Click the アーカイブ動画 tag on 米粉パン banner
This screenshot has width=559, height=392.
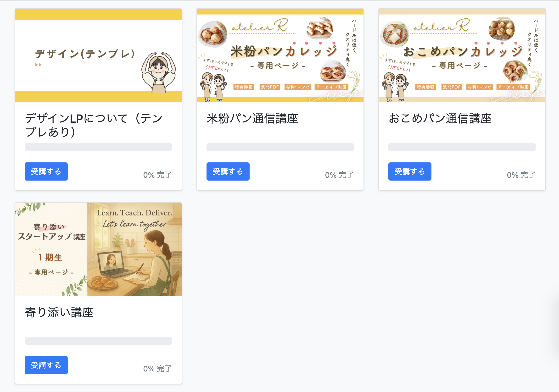(332, 87)
